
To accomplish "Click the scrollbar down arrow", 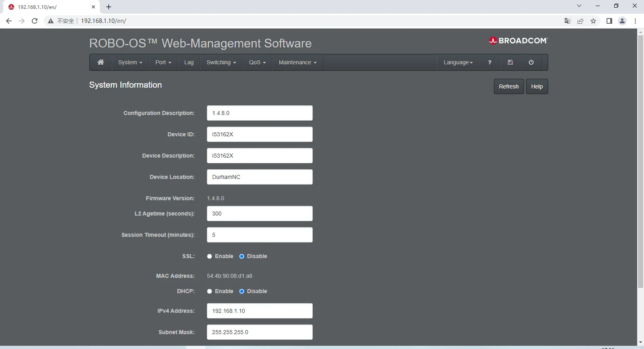I will (x=640, y=343).
